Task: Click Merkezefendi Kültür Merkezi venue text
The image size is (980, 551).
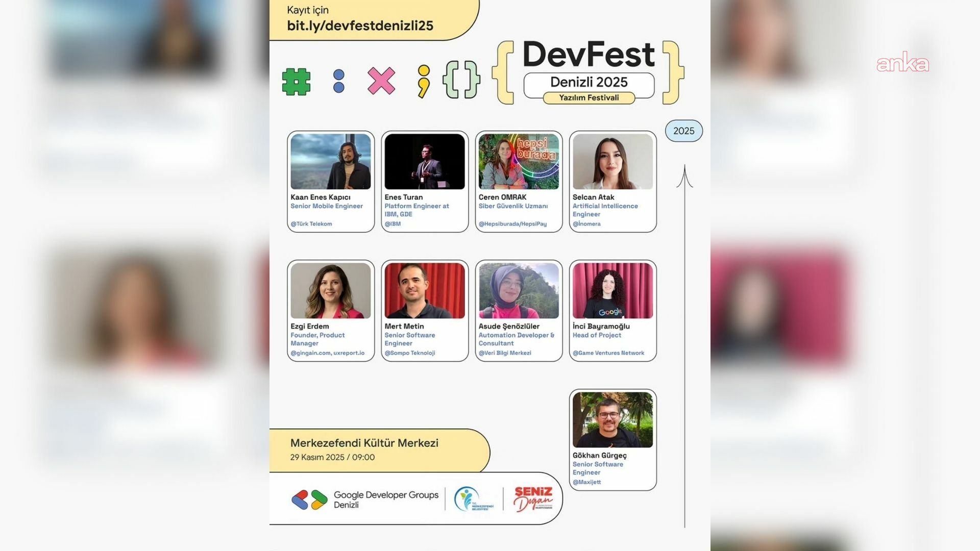Action: coord(364,443)
